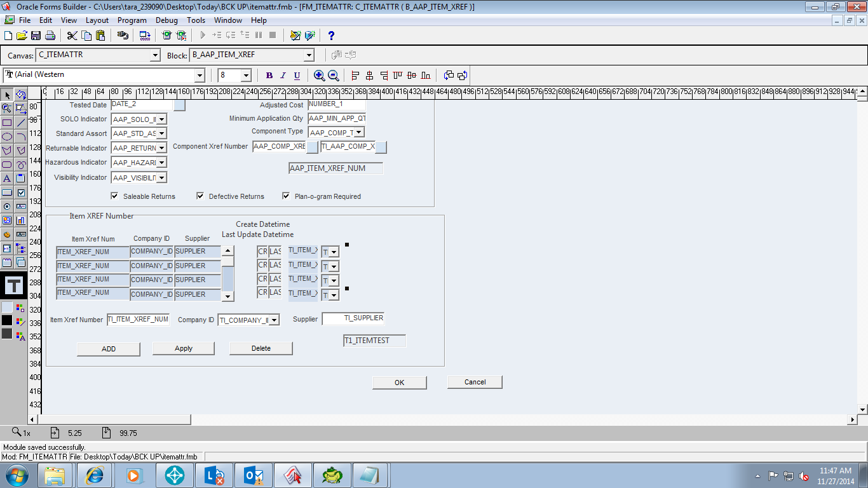Open the font size dropdown
The image size is (868, 488).
pos(247,76)
